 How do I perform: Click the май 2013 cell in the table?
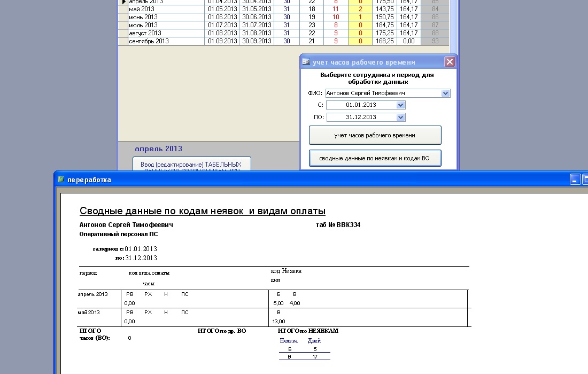[x=166, y=9]
